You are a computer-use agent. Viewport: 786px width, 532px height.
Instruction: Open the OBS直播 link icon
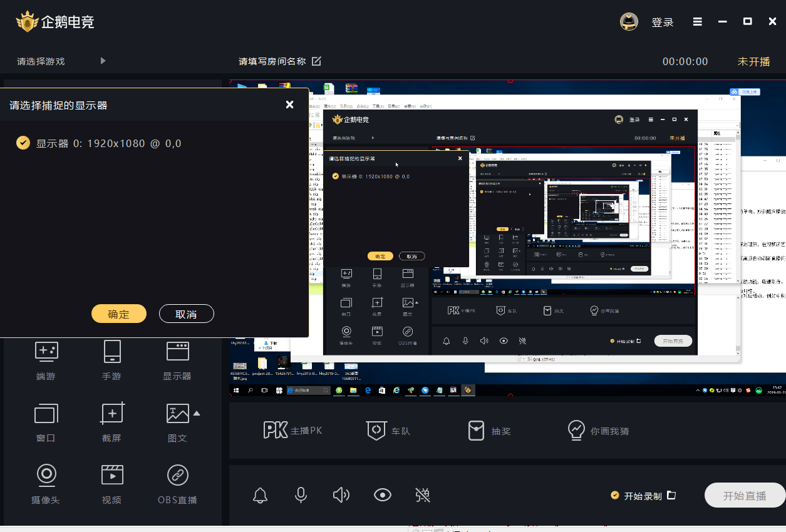(x=178, y=475)
